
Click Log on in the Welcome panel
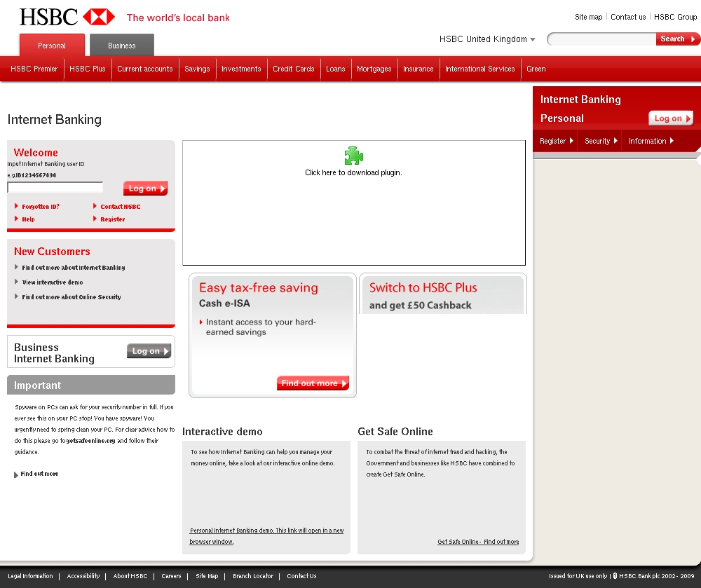(x=146, y=189)
